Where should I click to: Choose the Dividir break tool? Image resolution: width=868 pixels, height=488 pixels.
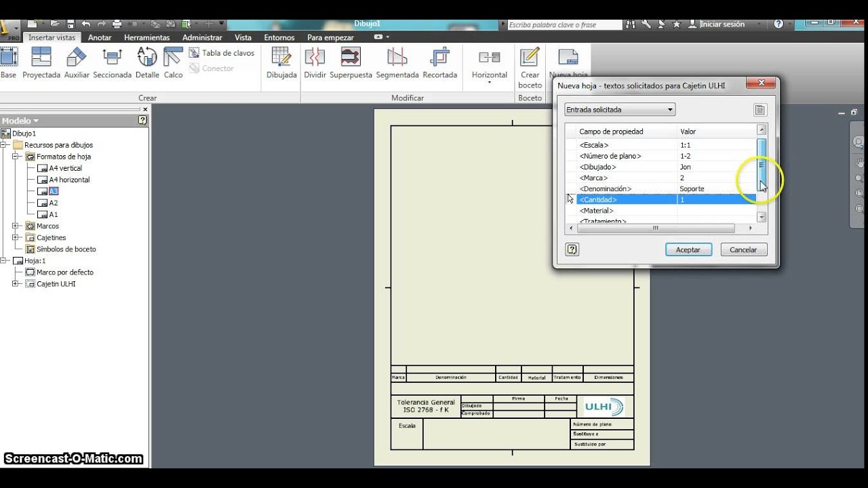pyautogui.click(x=315, y=63)
